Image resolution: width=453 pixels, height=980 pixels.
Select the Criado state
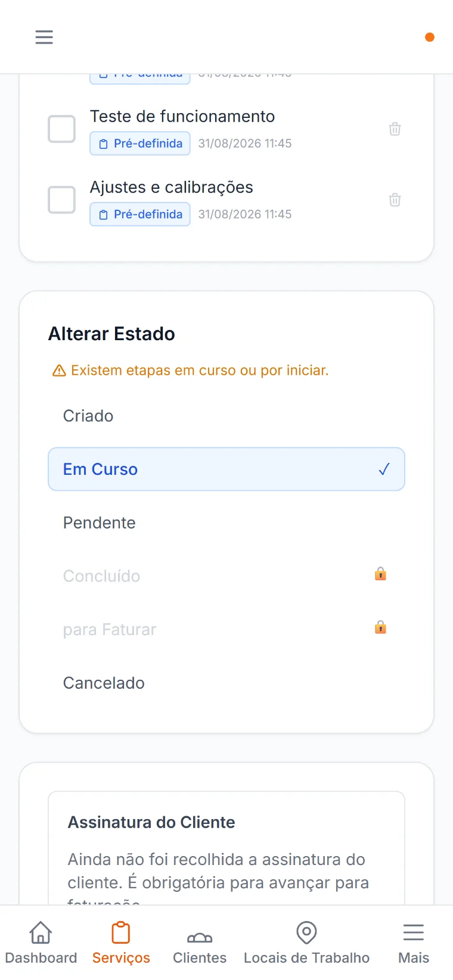226,416
